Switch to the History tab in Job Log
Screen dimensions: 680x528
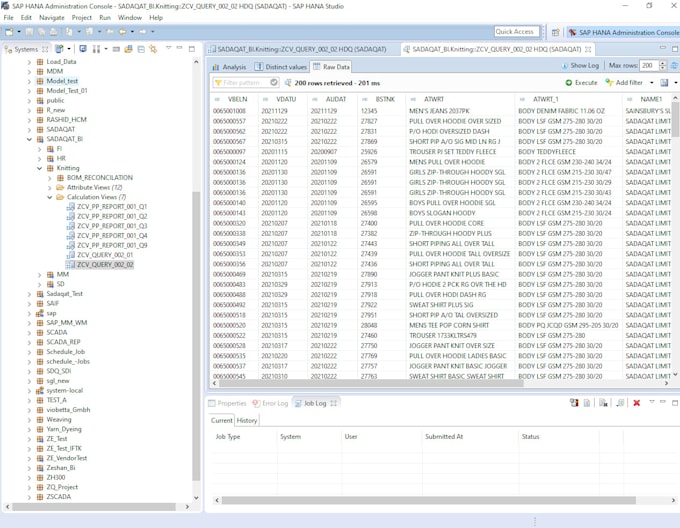[x=247, y=420]
